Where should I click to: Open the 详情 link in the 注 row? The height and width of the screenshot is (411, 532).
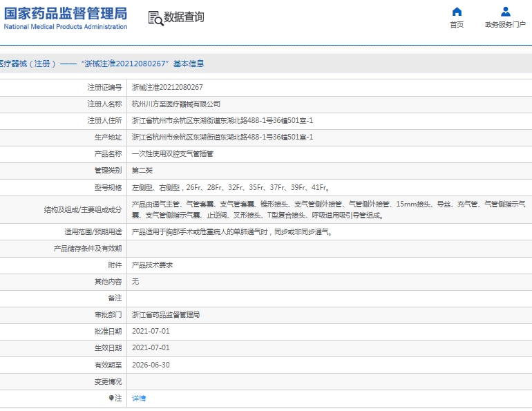click(139, 398)
